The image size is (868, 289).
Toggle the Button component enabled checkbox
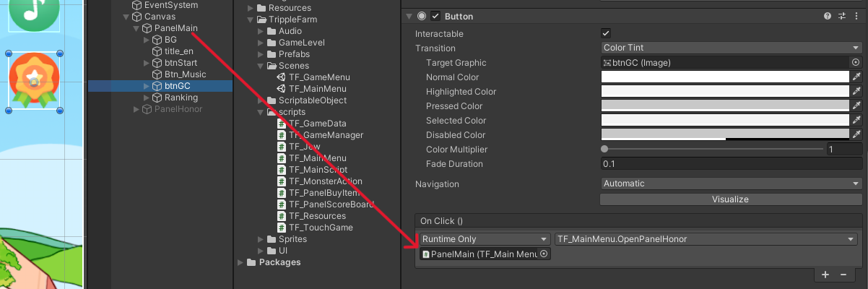point(435,16)
